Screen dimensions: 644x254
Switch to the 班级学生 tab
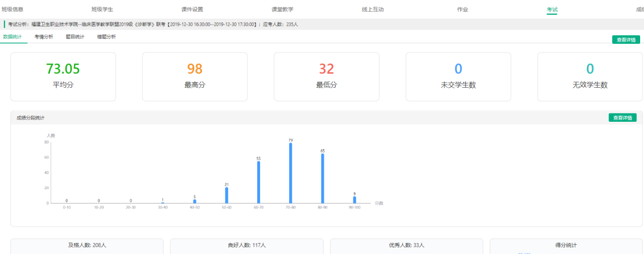pos(102,9)
